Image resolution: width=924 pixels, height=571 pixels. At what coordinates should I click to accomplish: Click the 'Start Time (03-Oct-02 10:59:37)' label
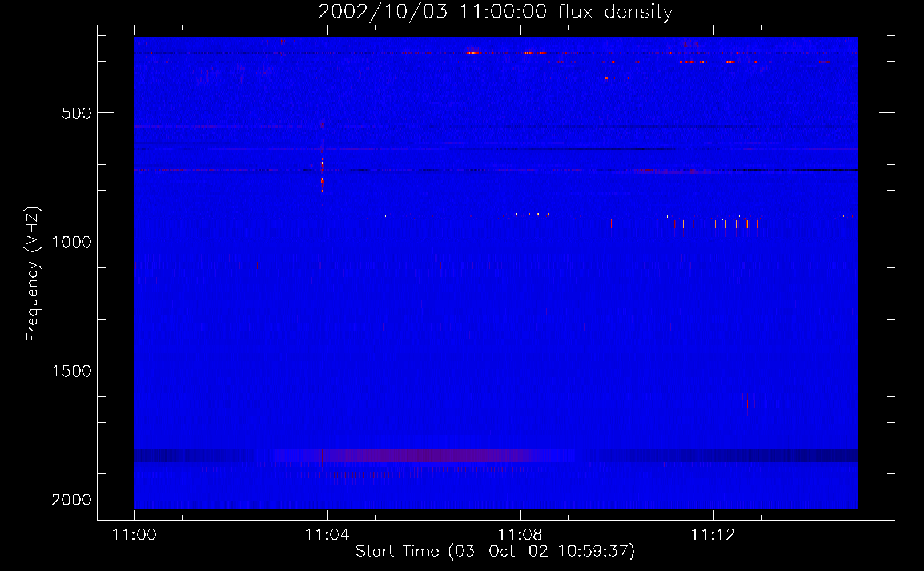[495, 552]
